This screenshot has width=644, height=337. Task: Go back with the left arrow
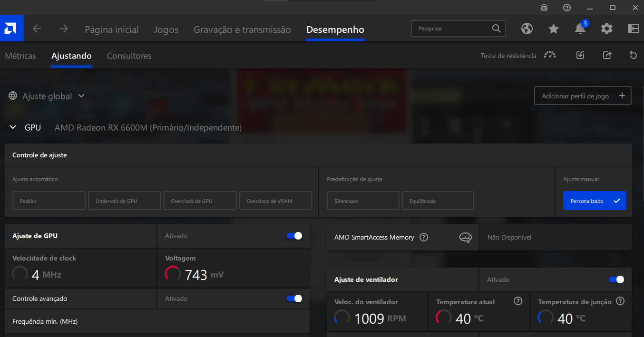pyautogui.click(x=37, y=29)
